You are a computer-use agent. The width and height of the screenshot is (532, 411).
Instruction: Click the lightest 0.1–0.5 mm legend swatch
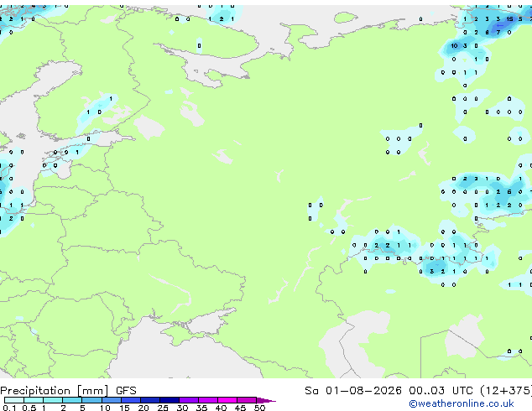click(x=14, y=400)
